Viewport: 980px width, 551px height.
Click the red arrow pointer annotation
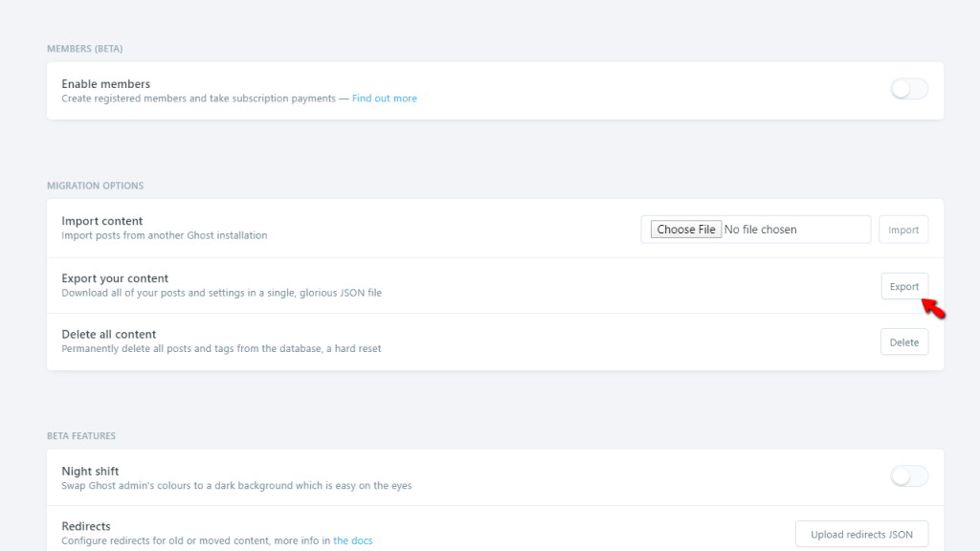click(x=933, y=308)
